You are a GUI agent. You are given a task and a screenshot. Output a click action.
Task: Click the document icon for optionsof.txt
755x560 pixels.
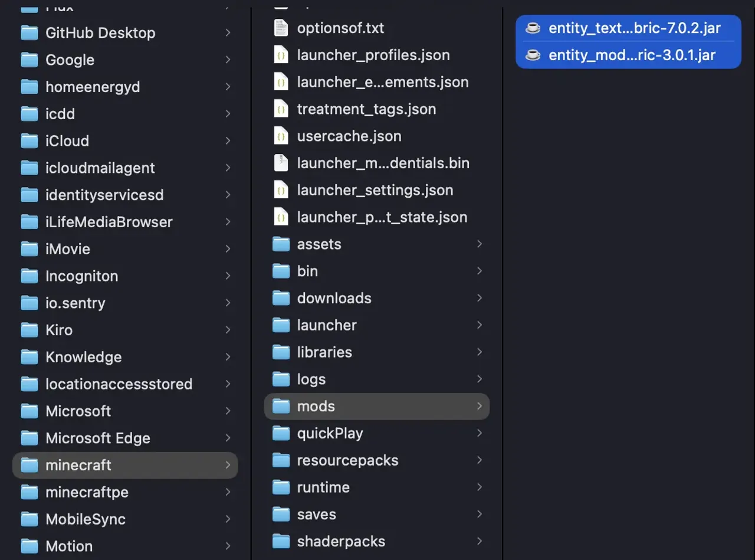pyautogui.click(x=281, y=27)
